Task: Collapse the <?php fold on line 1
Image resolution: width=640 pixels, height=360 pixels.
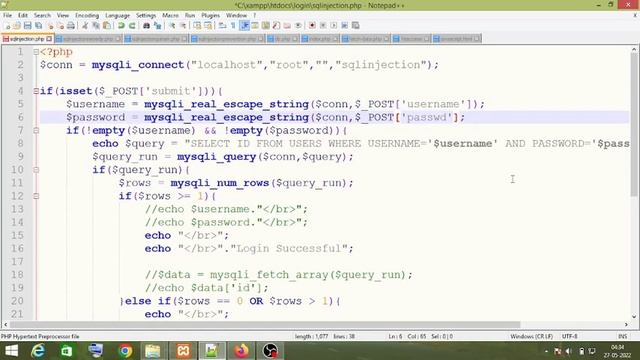Action: (x=36, y=52)
